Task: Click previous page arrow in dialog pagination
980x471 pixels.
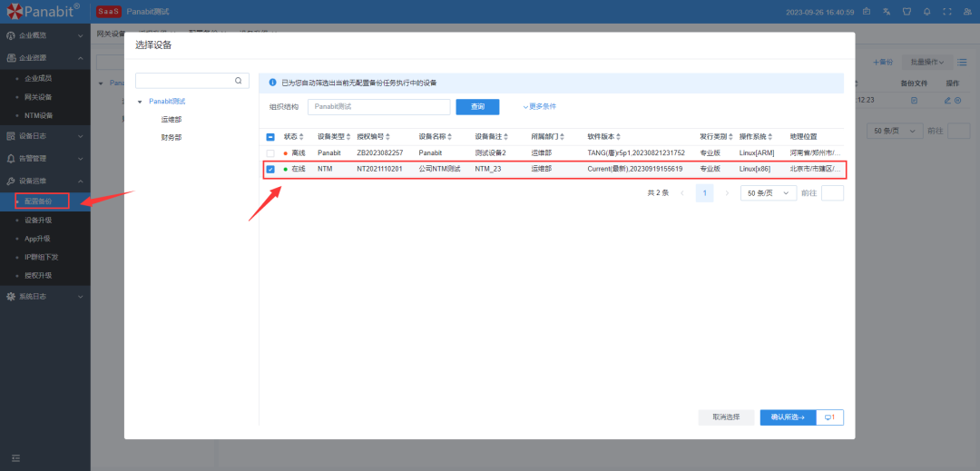Action: point(681,193)
